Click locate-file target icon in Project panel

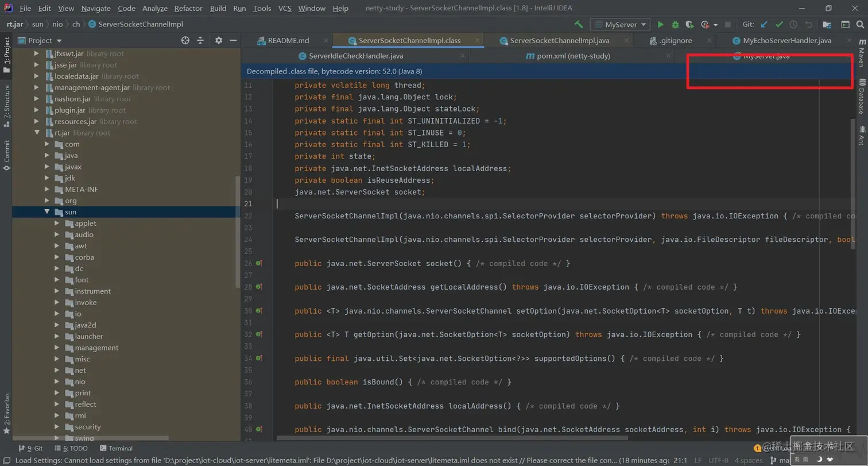[185, 40]
